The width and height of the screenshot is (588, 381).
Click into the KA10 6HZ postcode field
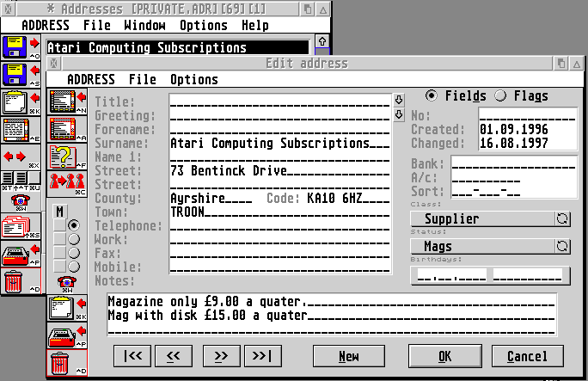348,198
